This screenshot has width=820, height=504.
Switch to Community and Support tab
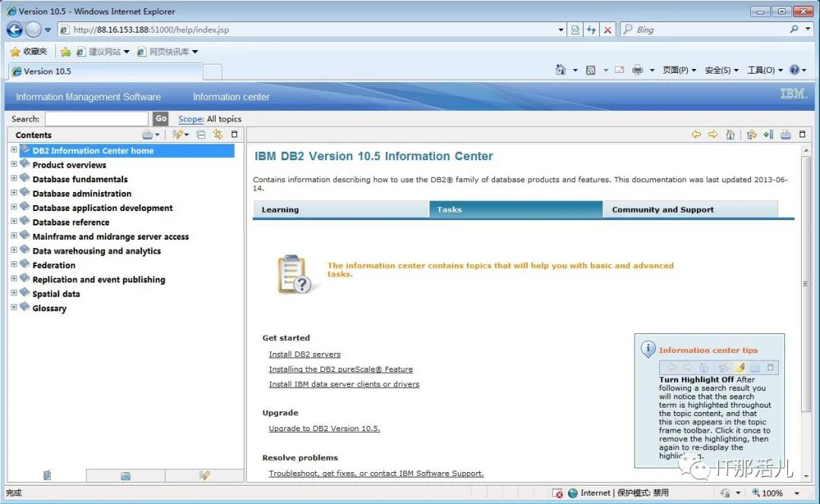click(x=690, y=209)
